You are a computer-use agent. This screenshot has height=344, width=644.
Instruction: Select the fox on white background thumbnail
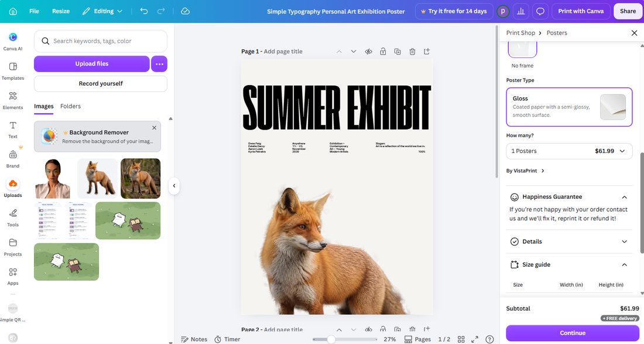pyautogui.click(x=97, y=178)
